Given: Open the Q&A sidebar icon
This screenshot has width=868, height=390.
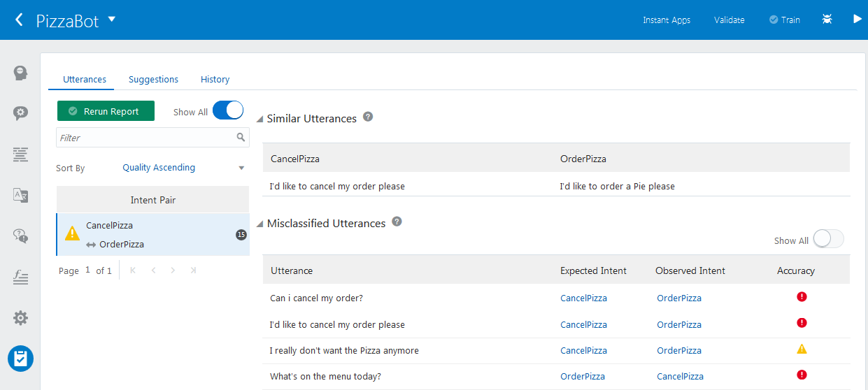Looking at the screenshot, I should click(x=21, y=236).
